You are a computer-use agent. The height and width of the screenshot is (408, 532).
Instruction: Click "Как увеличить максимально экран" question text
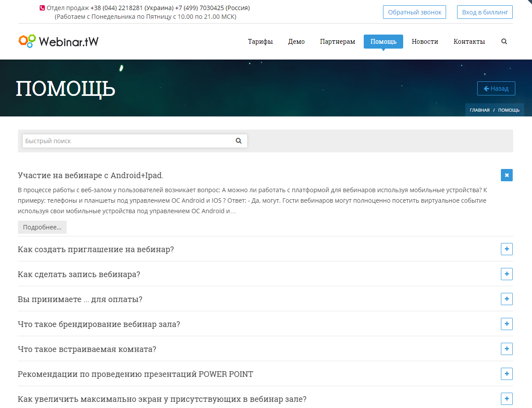(162, 399)
